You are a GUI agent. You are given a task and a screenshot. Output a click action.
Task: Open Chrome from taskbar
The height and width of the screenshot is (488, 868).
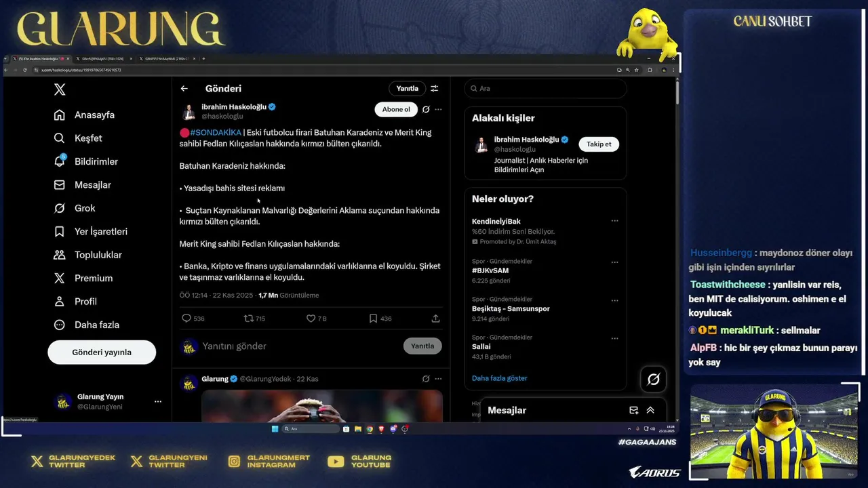click(370, 428)
